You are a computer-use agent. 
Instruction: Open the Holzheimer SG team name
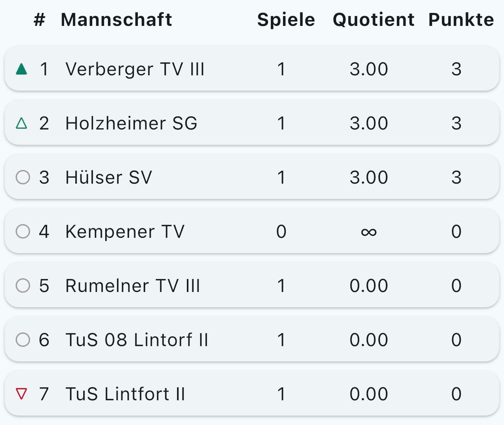pos(131,124)
